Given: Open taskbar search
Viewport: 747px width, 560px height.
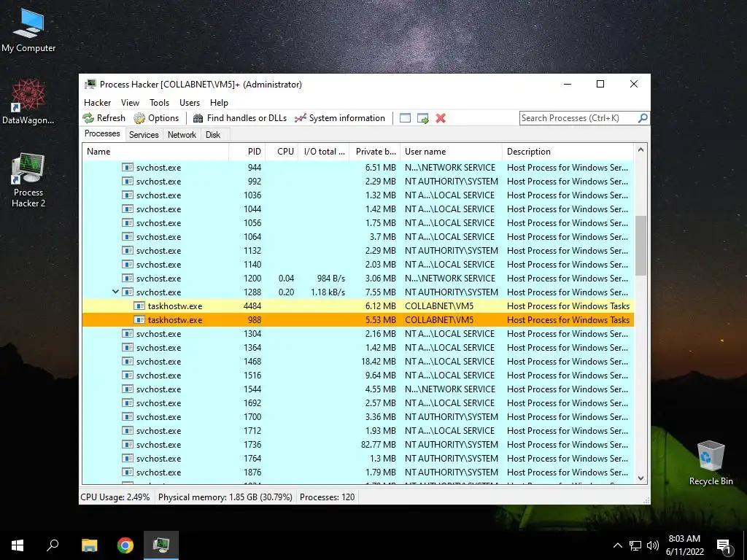Looking at the screenshot, I should click(x=53, y=545).
